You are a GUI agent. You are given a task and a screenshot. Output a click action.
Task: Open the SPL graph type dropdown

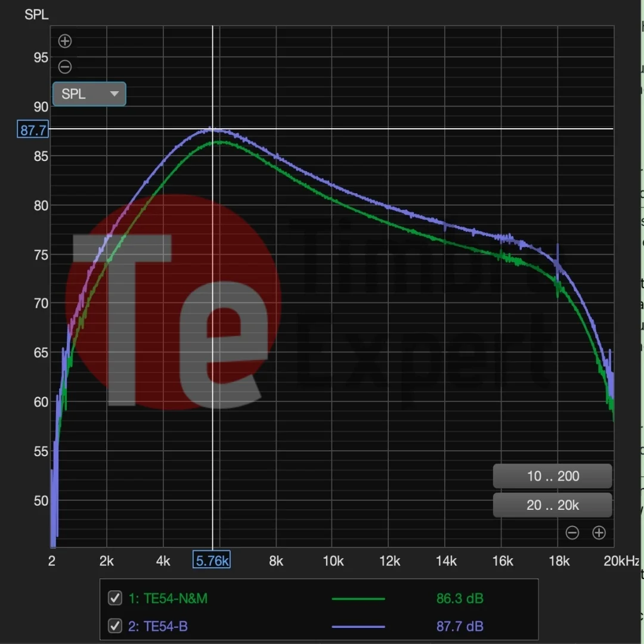(x=89, y=94)
